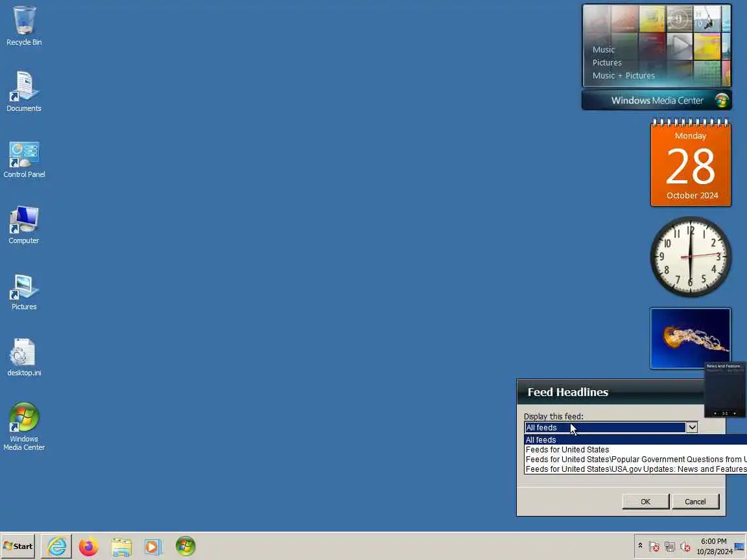The width and height of the screenshot is (747, 560).
Task: Choose the USA.gov Updates: News and Features feed
Action: click(x=635, y=469)
